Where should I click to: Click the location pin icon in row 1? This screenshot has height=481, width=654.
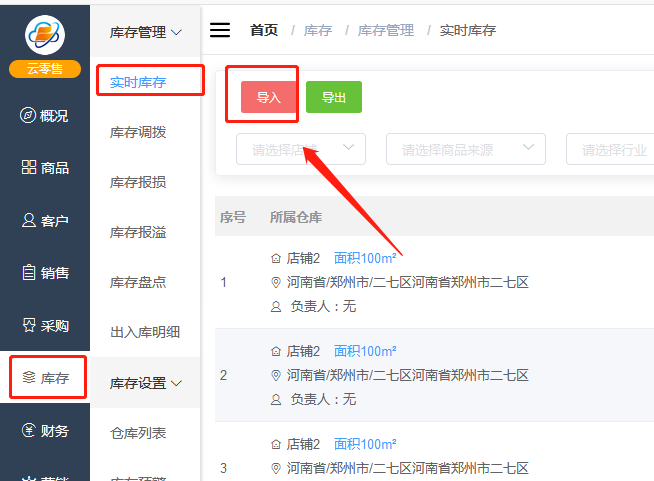tap(276, 283)
